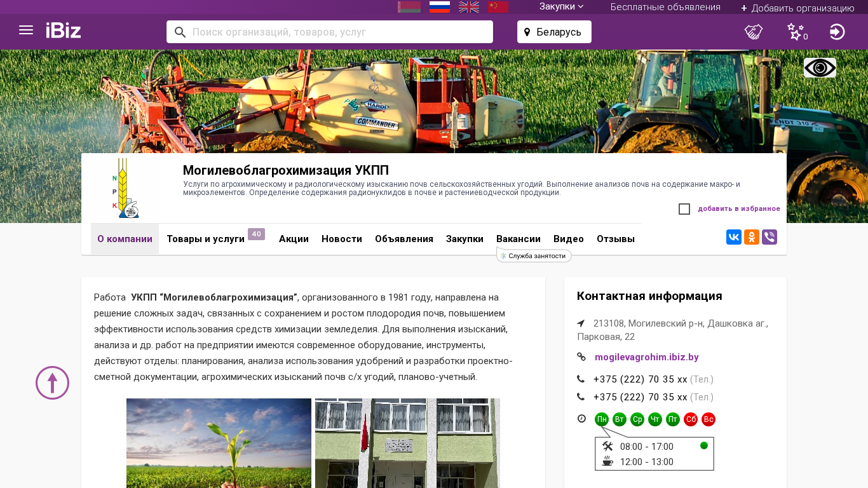Share via Viber icon

coord(770,237)
